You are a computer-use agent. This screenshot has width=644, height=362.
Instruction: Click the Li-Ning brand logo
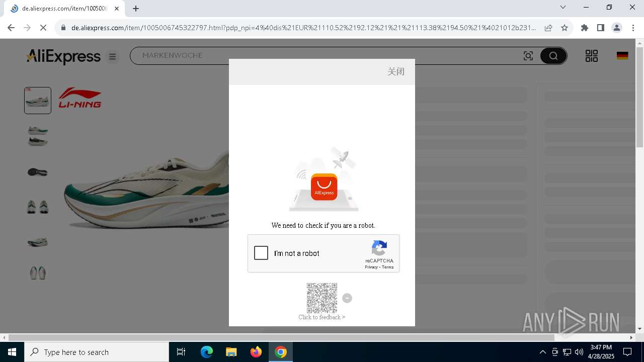pyautogui.click(x=80, y=98)
